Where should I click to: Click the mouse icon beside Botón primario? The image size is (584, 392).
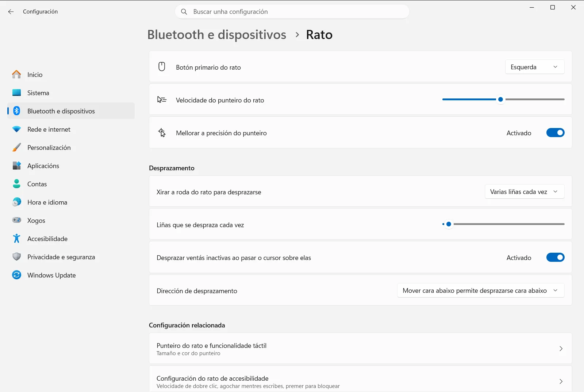coord(162,67)
